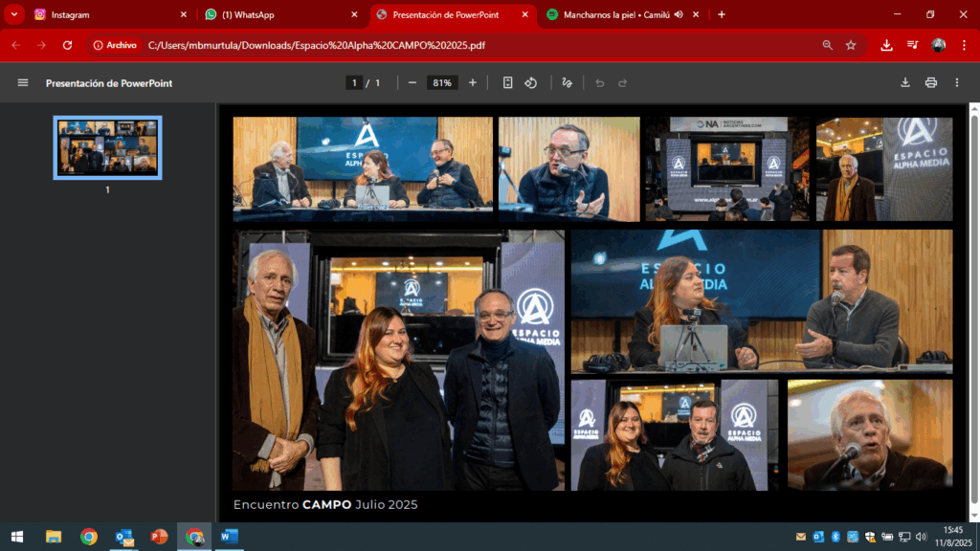Image resolution: width=980 pixels, height=551 pixels.
Task: Print the PDF document
Action: [x=931, y=83]
